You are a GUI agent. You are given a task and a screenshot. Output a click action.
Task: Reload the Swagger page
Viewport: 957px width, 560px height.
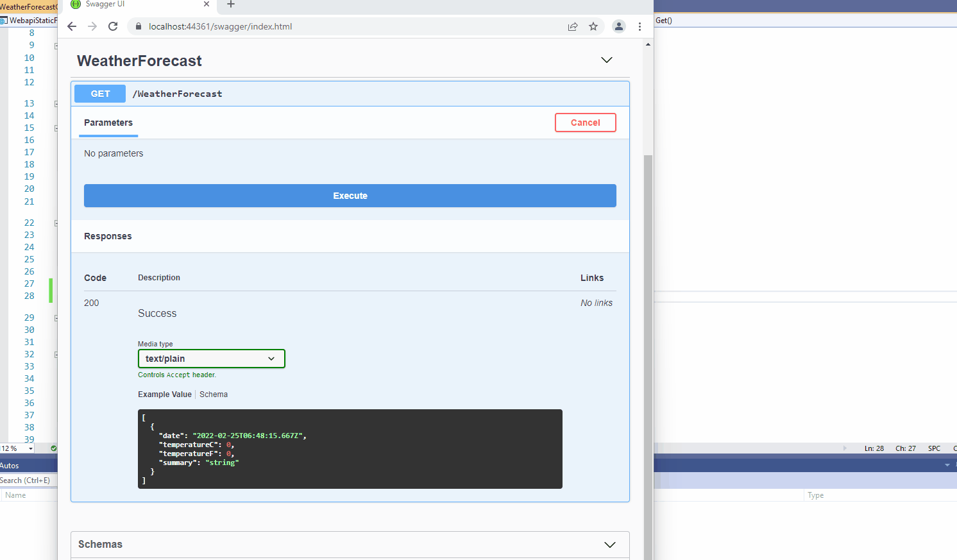pos(113,26)
